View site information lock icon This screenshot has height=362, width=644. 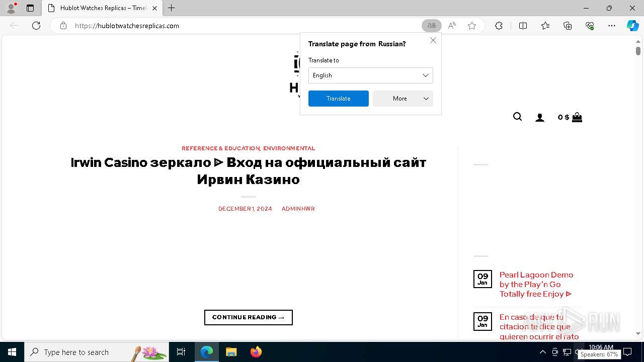pyautogui.click(x=63, y=26)
